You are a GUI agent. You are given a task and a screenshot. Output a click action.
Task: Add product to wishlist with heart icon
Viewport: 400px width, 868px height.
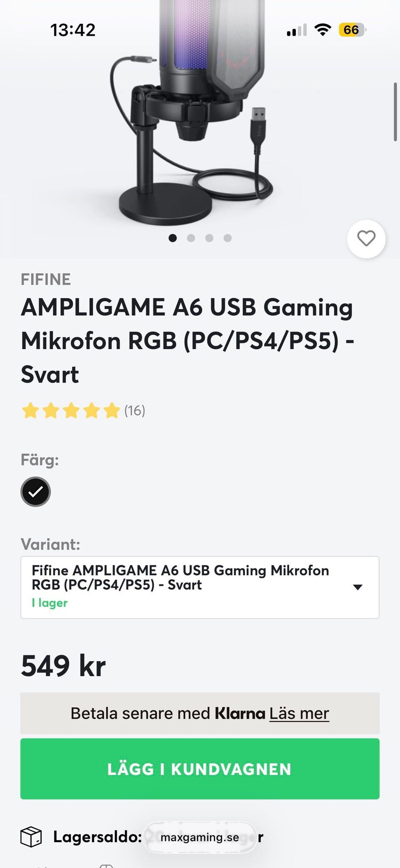(x=366, y=239)
